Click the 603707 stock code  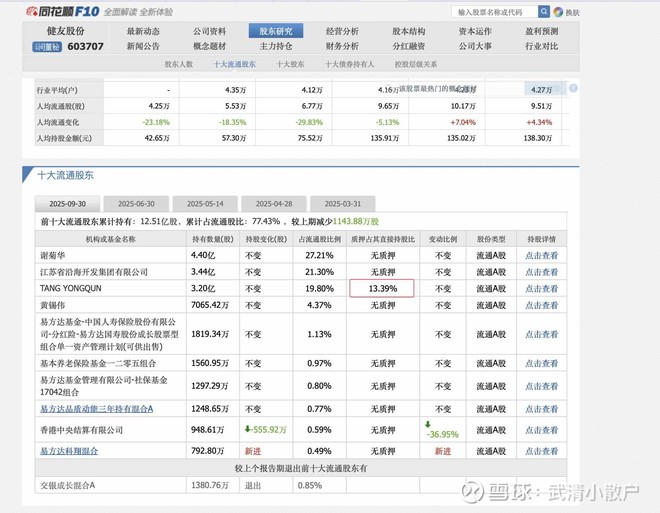tap(85, 46)
